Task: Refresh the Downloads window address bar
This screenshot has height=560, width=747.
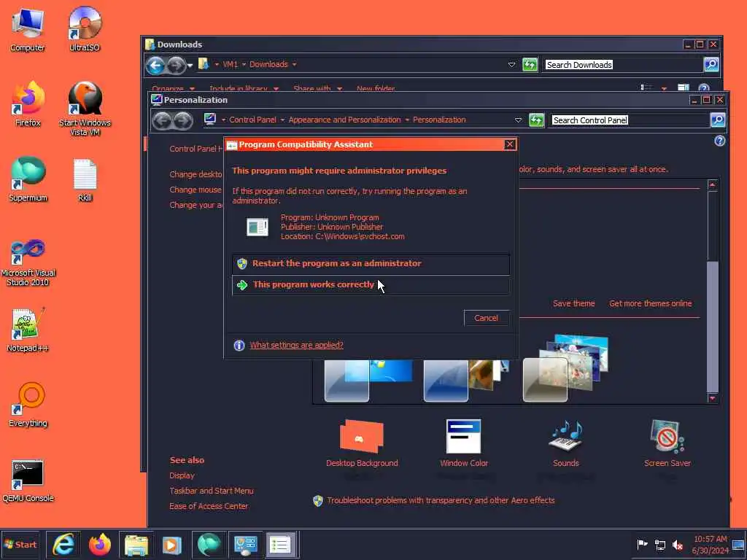Action: click(x=530, y=64)
